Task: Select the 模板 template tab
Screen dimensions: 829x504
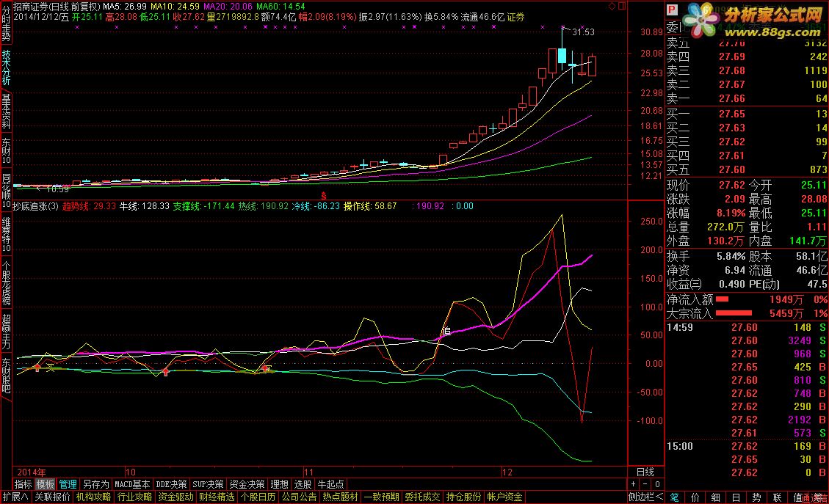Action: tap(46, 484)
